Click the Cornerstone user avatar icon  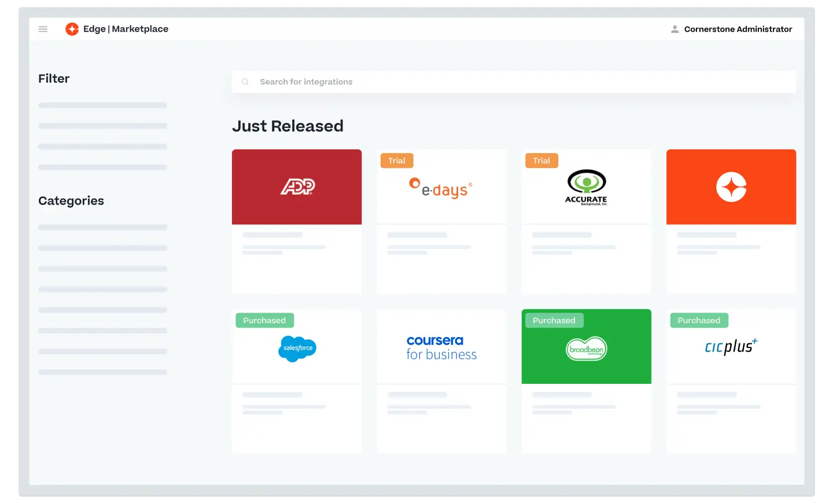point(674,28)
